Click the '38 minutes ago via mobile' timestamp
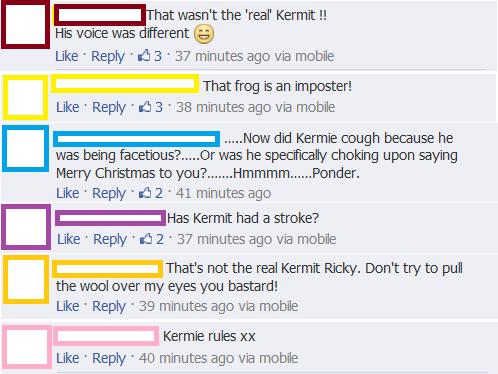Viewport: 498px width, 374px height. point(255,107)
